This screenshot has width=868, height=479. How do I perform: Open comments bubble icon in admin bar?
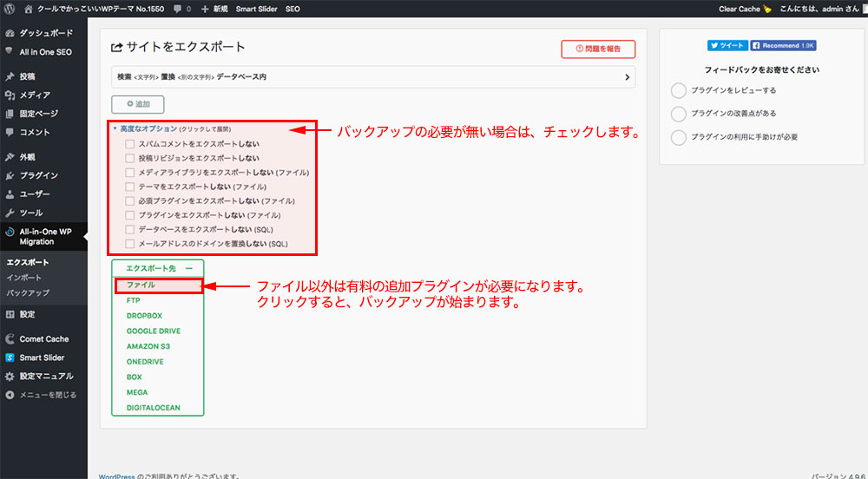point(178,9)
